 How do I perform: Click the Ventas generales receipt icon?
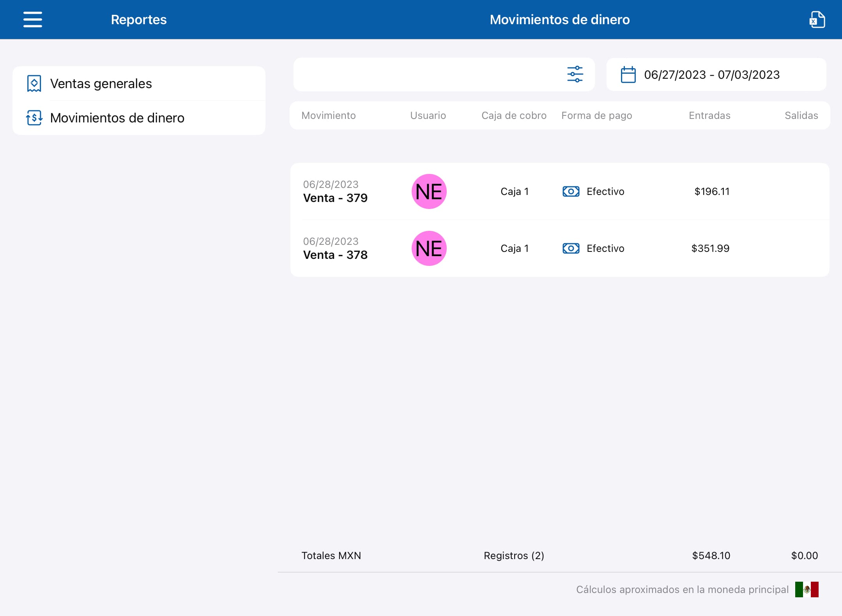[34, 83]
